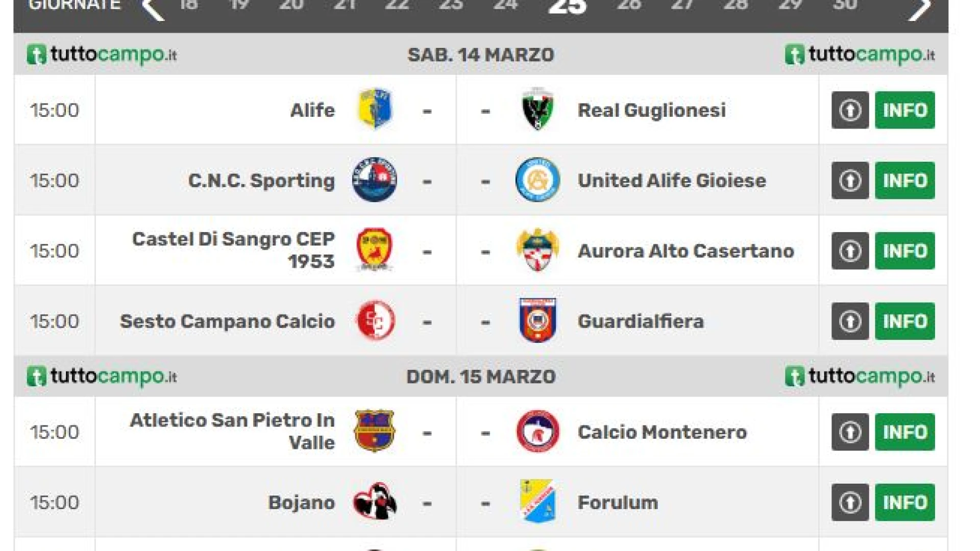Click the Real Guglionesi team crest

click(x=537, y=110)
